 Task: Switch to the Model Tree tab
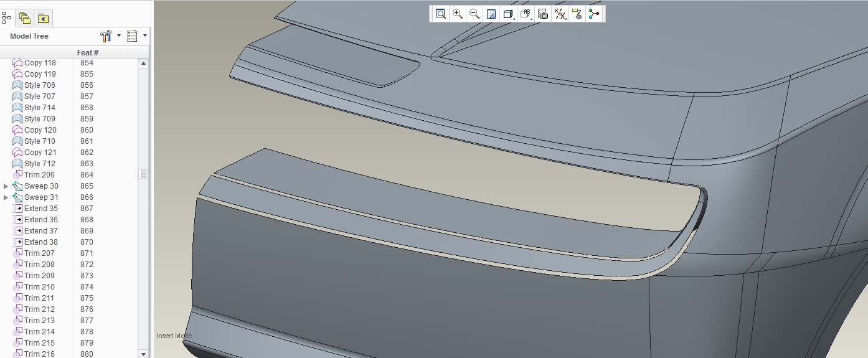pyautogui.click(x=7, y=18)
